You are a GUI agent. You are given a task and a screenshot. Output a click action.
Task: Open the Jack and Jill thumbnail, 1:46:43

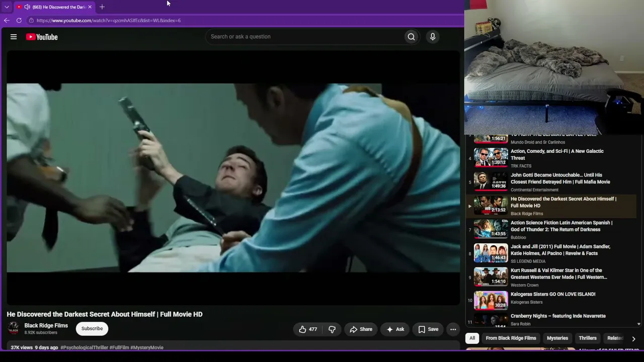491,253
